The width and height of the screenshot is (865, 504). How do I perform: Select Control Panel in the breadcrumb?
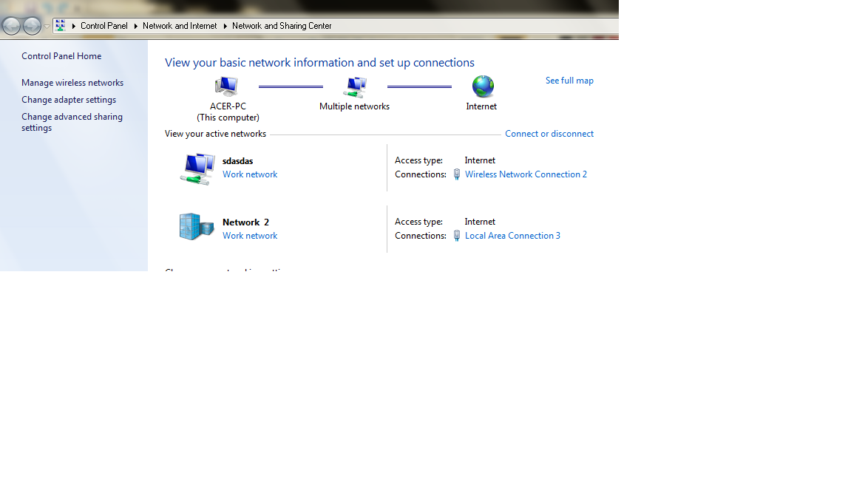coord(104,26)
